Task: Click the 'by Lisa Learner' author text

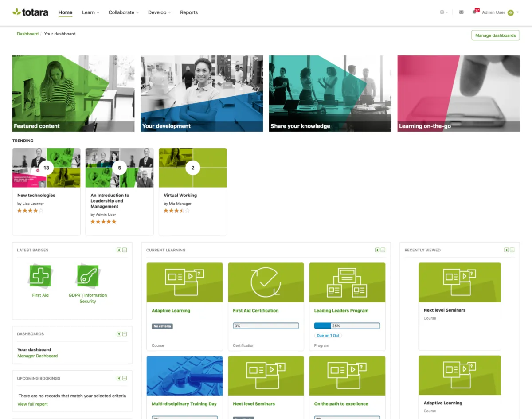Action: (x=31, y=204)
